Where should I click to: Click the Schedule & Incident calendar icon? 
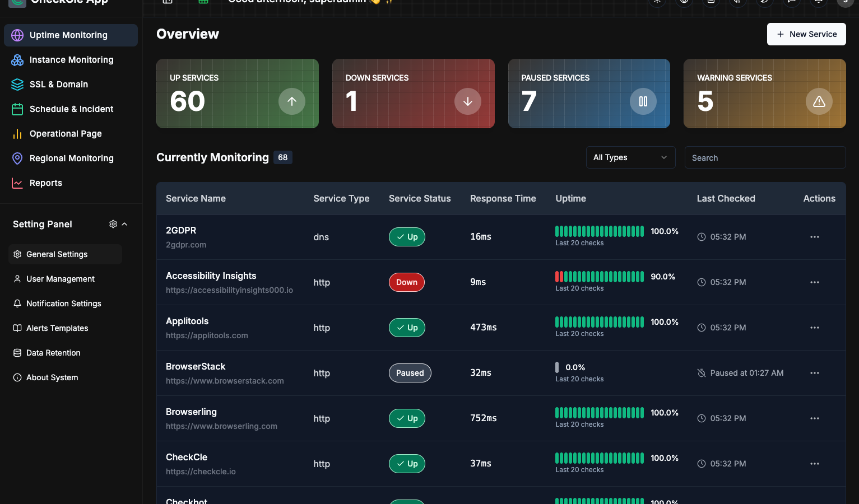point(17,109)
